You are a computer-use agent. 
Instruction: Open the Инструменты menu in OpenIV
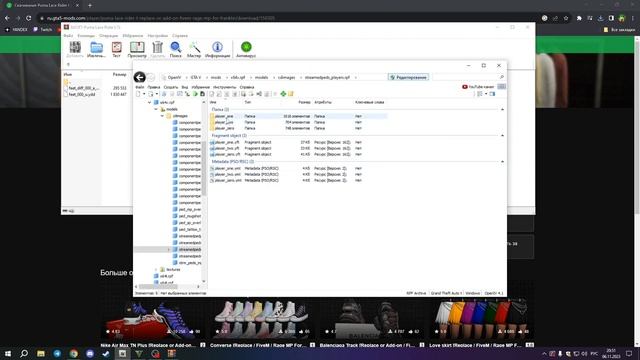point(224,87)
